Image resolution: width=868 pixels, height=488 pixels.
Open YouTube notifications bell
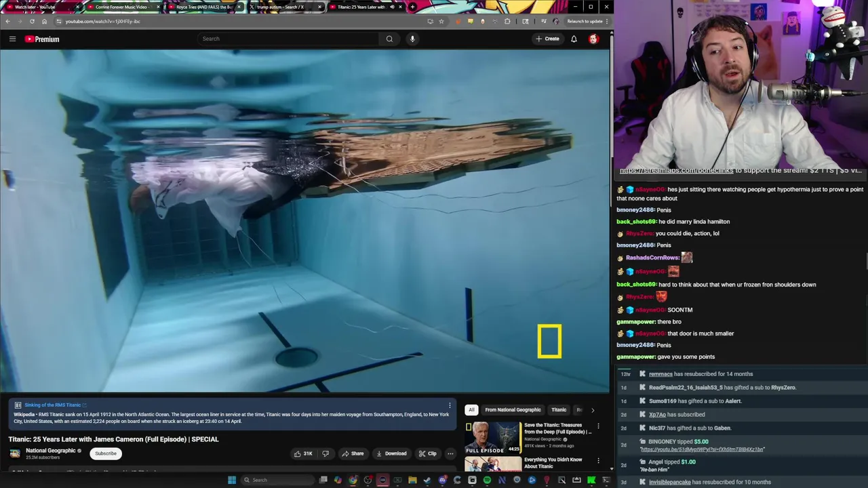[574, 39]
